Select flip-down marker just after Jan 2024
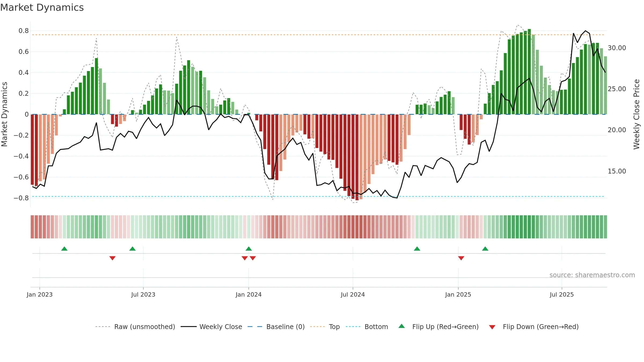 coord(253,258)
